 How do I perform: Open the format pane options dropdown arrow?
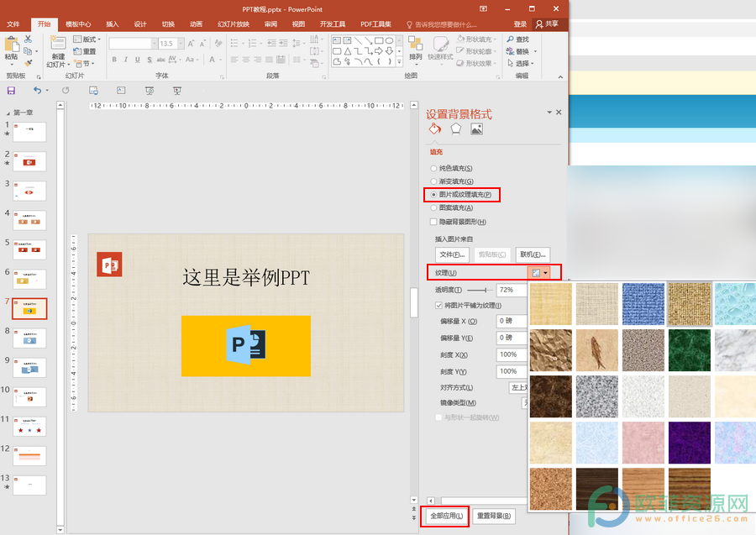pos(549,113)
